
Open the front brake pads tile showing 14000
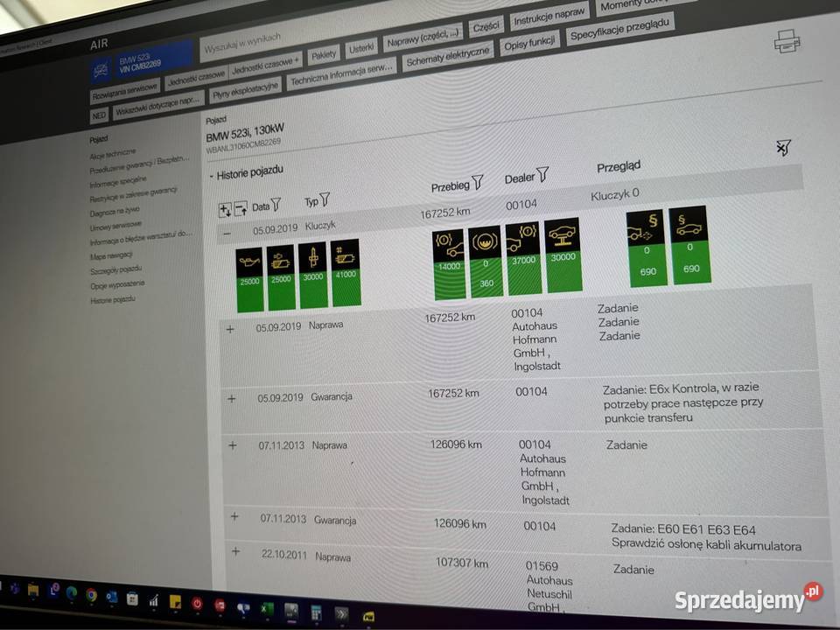tap(449, 264)
